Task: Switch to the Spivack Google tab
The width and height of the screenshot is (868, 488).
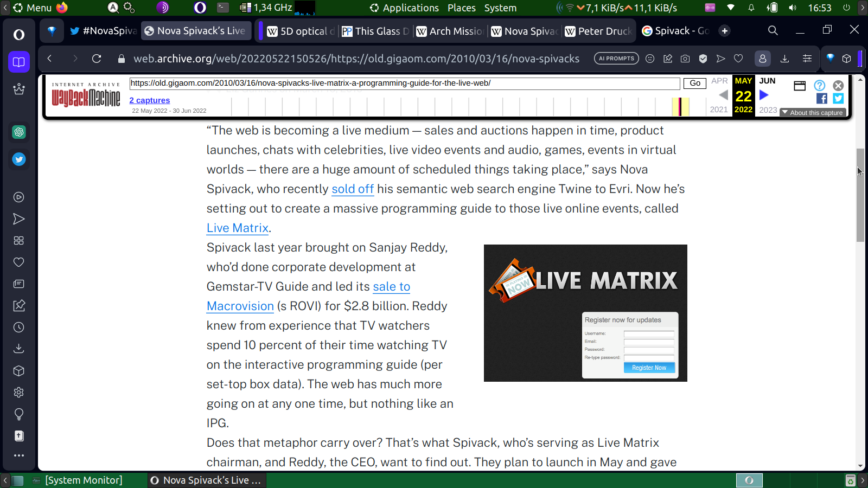Action: click(675, 31)
